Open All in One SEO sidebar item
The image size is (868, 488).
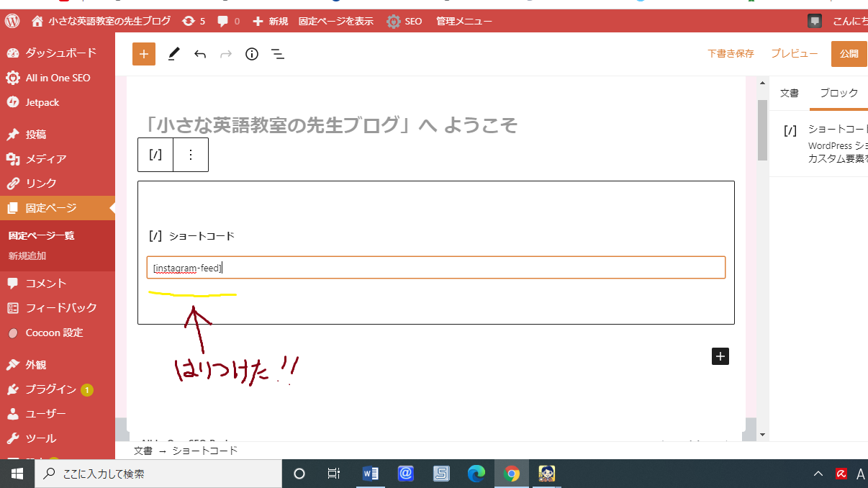tap(58, 78)
